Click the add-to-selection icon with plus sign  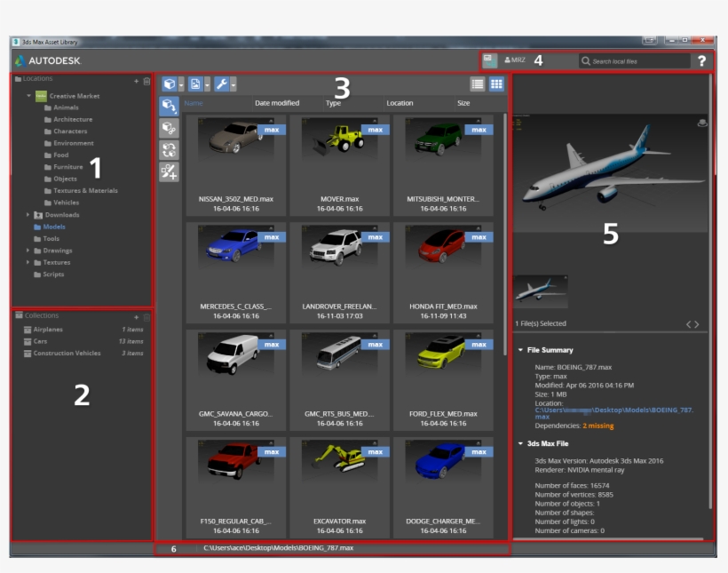tap(169, 172)
